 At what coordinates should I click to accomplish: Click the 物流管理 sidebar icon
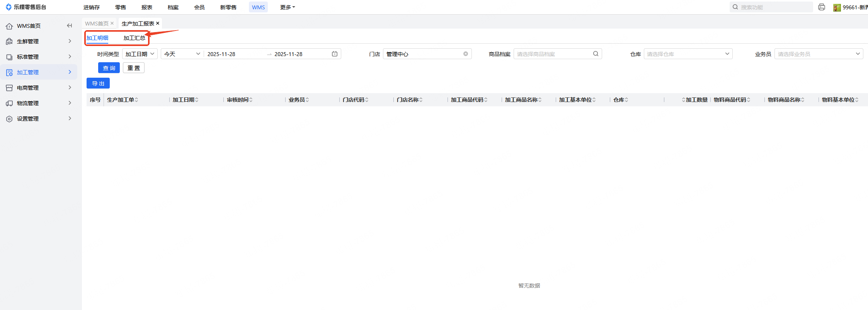pos(9,103)
